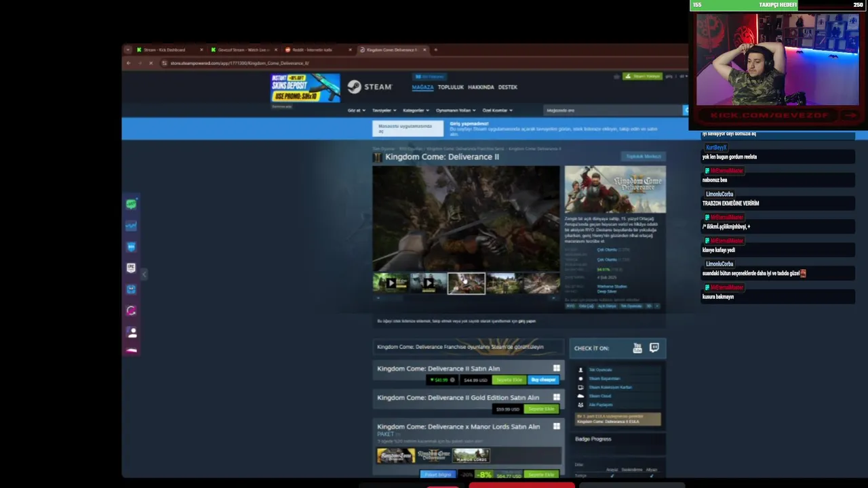This screenshot has height=488, width=868.
Task: Open the DESTEK menu
Action: [x=508, y=87]
